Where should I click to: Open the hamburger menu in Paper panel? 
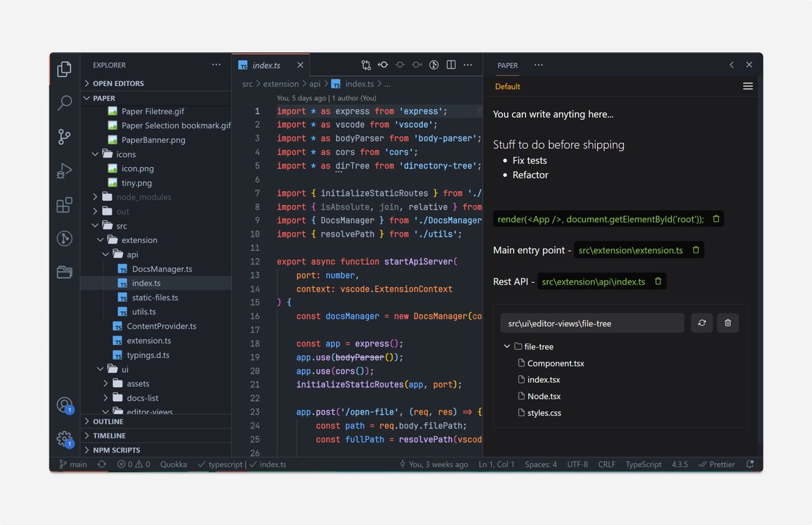tap(748, 86)
